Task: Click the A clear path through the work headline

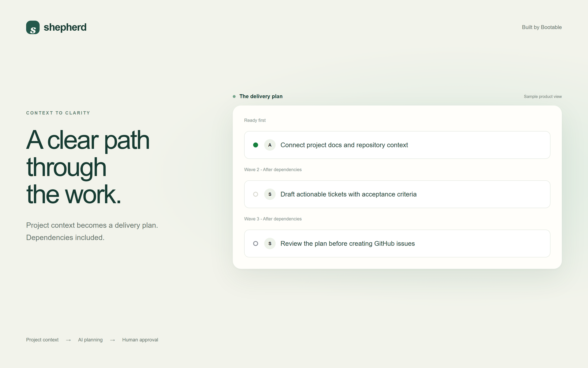Action: (88, 167)
